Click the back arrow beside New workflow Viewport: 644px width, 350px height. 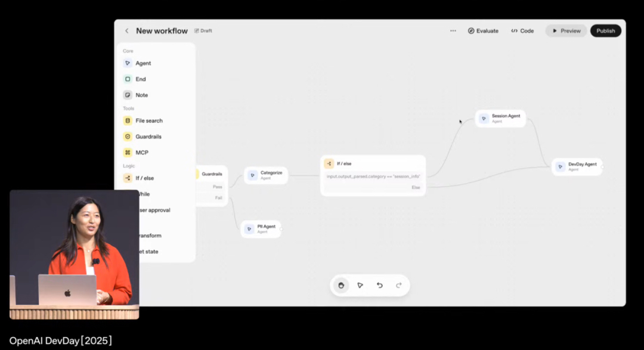(x=126, y=31)
